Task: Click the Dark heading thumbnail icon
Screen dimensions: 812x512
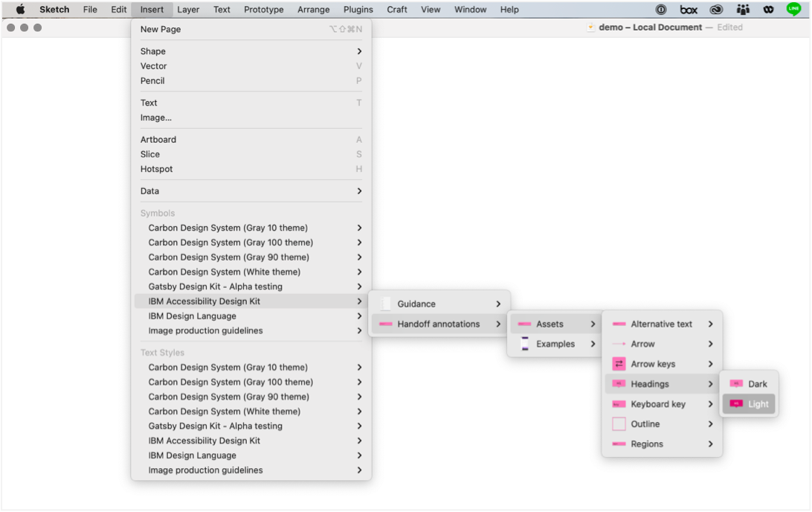Action: [736, 384]
